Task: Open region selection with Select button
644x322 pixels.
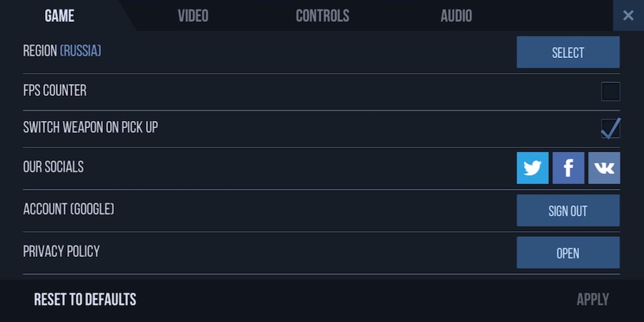Action: click(x=568, y=52)
